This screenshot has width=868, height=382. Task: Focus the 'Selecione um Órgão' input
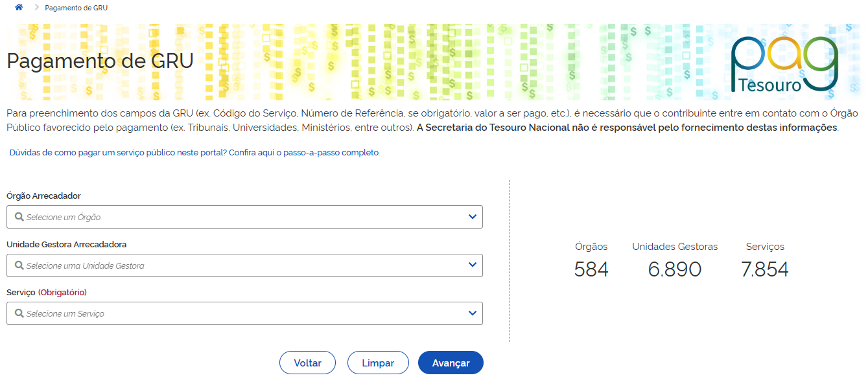click(x=240, y=218)
